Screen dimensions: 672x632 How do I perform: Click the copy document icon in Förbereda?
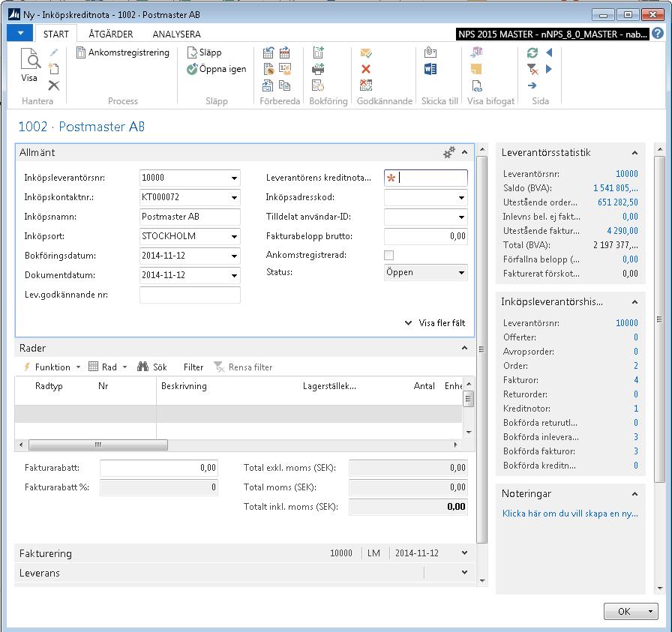pyautogui.click(x=284, y=85)
